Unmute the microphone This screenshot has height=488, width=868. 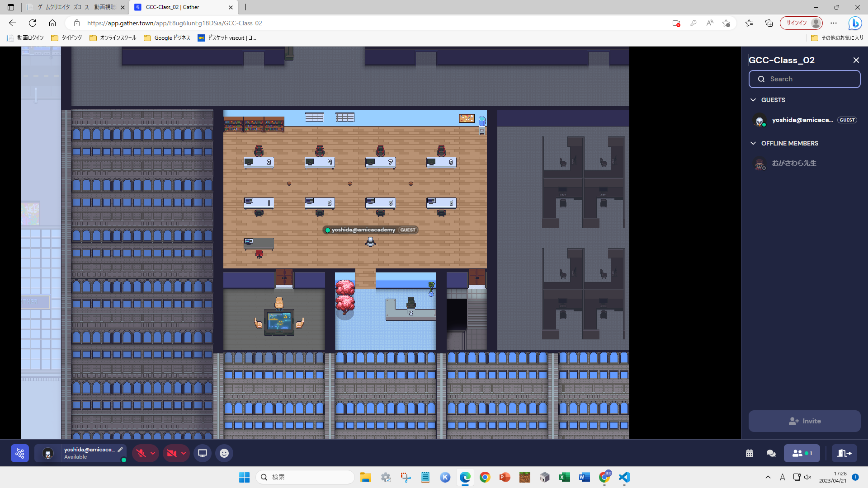[141, 453]
